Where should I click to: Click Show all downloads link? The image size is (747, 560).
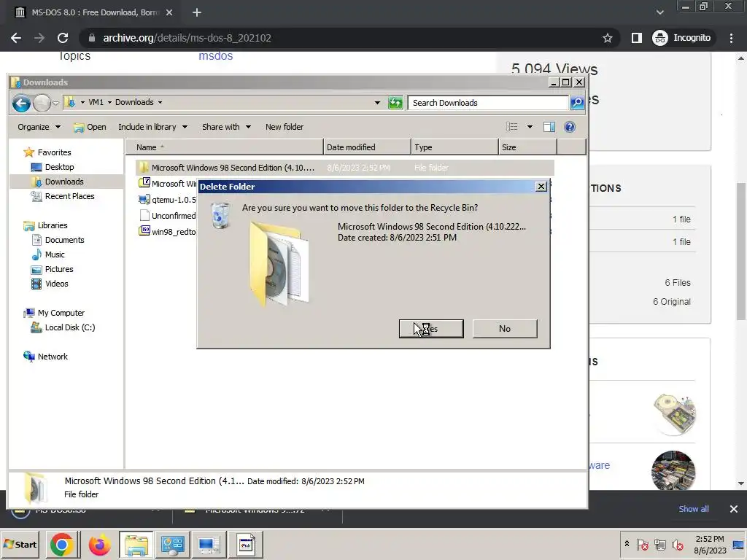click(694, 509)
